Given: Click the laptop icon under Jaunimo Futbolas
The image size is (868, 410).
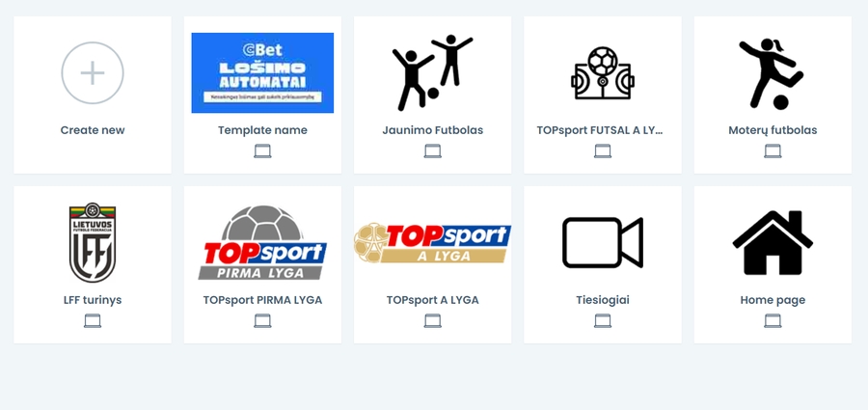Looking at the screenshot, I should pyautogui.click(x=432, y=150).
